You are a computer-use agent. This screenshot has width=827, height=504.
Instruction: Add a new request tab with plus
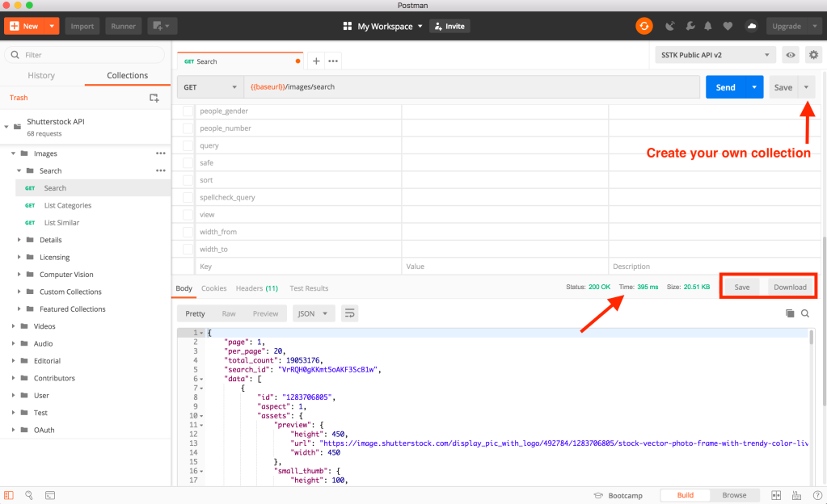click(x=316, y=61)
